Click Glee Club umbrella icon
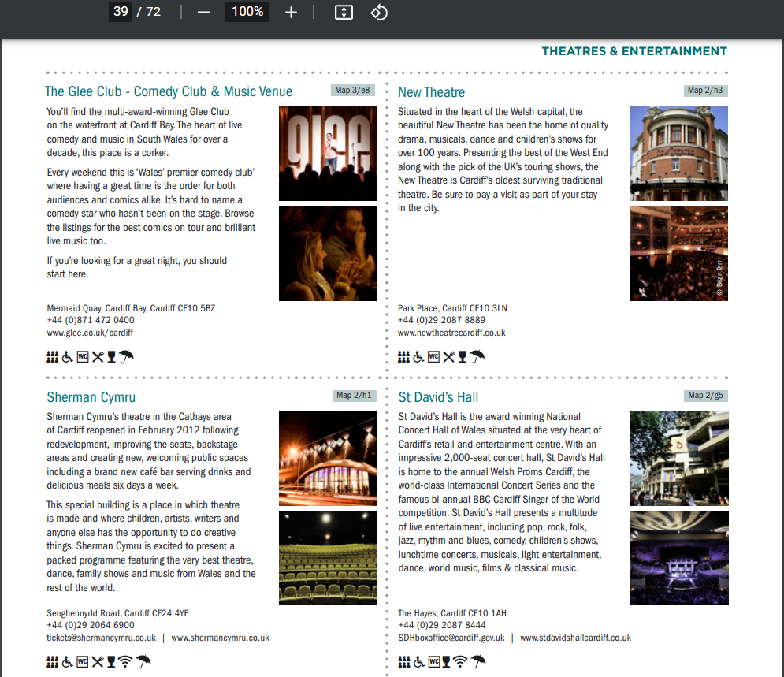 tap(127, 356)
